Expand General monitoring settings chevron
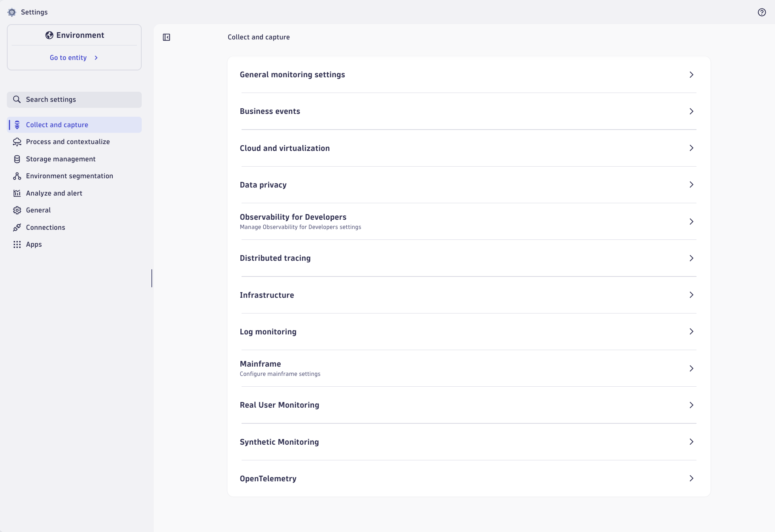 691,74
